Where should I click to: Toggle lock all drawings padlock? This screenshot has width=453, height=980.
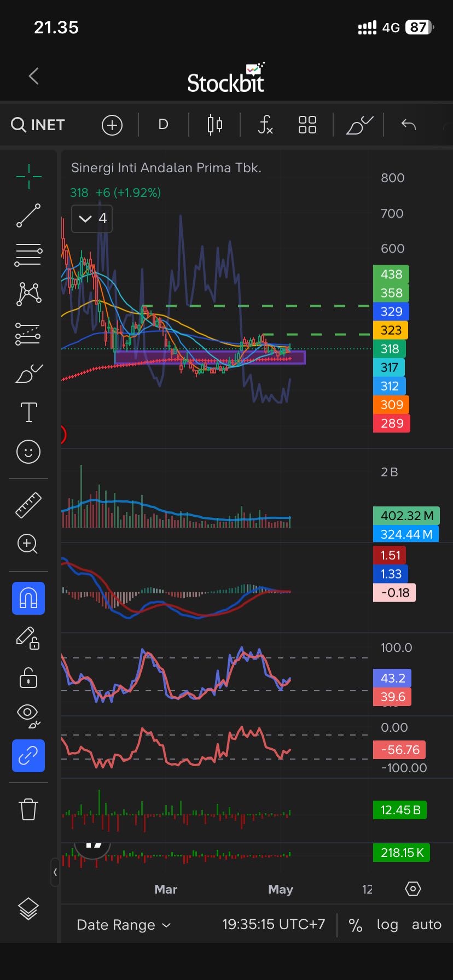click(x=28, y=677)
